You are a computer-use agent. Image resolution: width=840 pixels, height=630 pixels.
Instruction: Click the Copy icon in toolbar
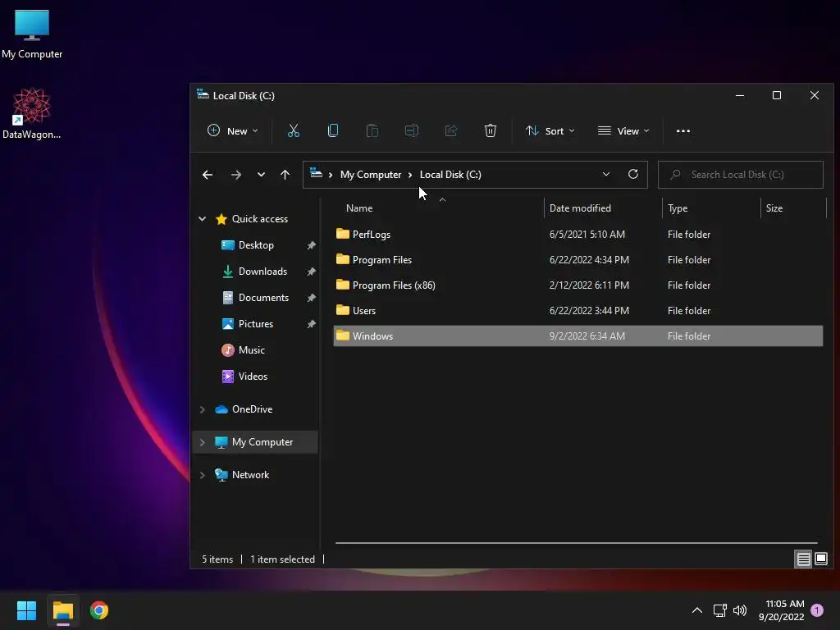333,130
